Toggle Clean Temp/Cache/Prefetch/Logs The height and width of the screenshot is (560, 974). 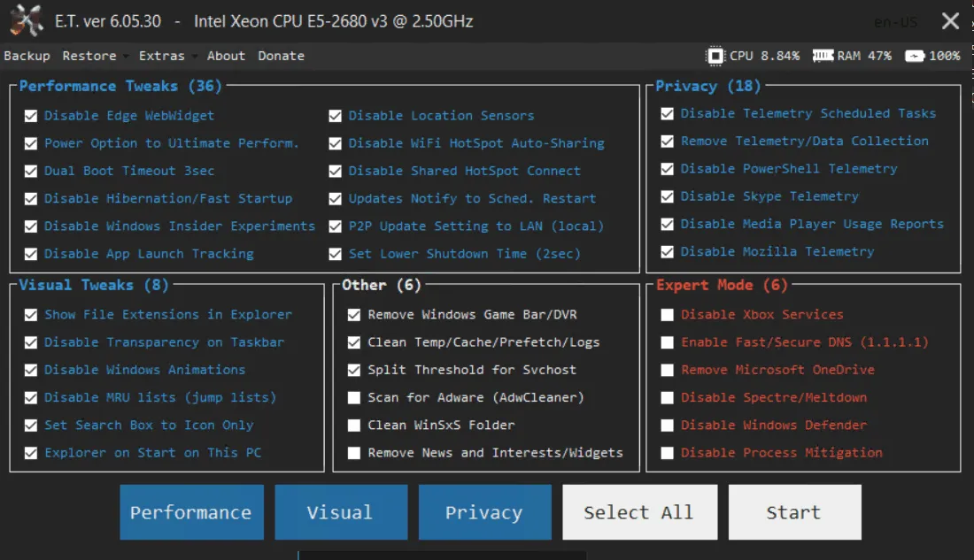coord(354,342)
